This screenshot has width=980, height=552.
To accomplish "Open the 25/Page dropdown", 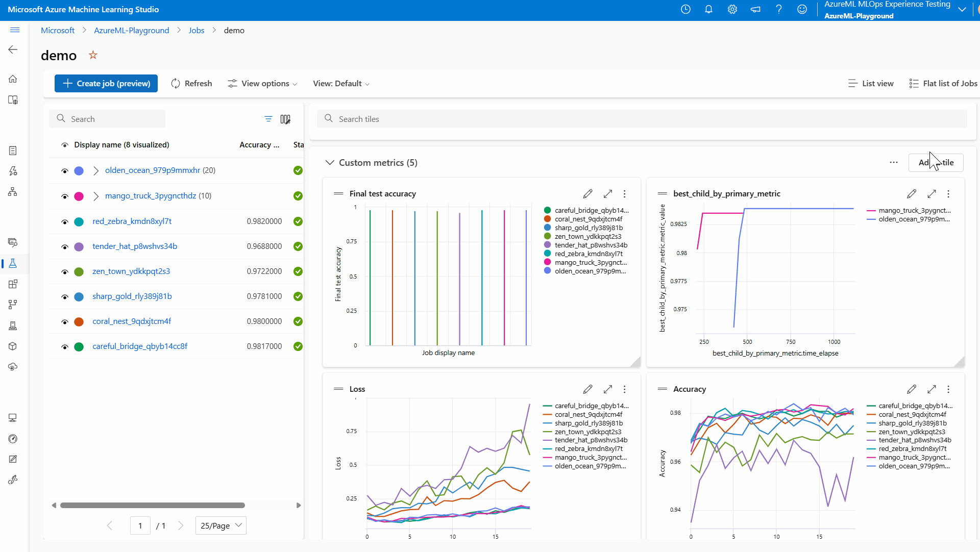I will [220, 525].
